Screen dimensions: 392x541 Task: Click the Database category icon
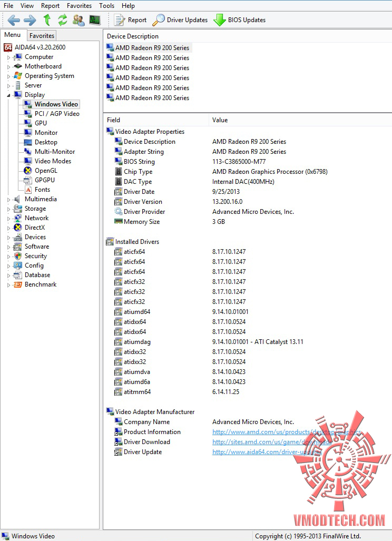[x=17, y=275]
